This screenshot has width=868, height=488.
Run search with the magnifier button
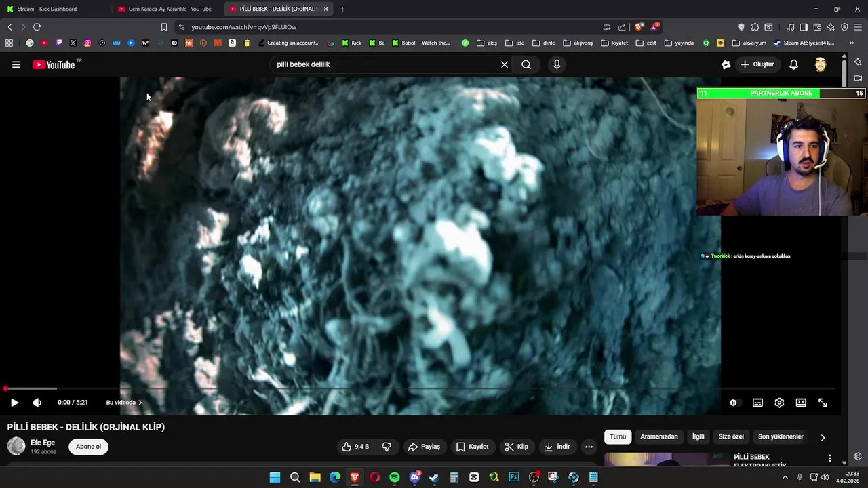point(526,64)
